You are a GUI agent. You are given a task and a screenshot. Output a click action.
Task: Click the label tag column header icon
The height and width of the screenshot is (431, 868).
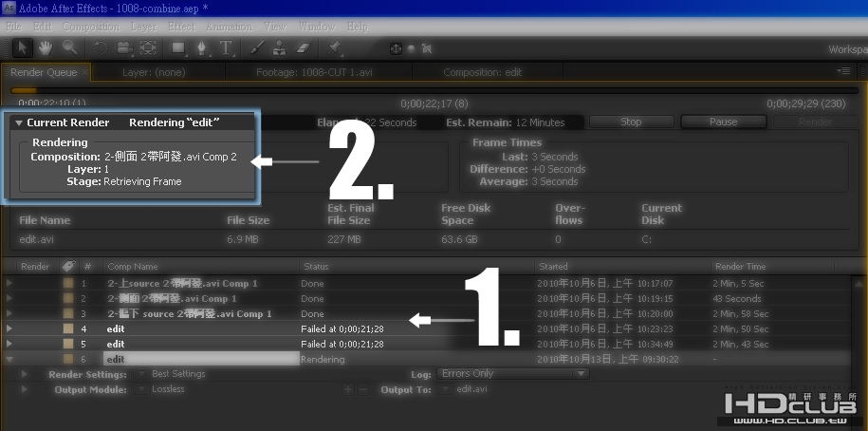pyautogui.click(x=68, y=267)
